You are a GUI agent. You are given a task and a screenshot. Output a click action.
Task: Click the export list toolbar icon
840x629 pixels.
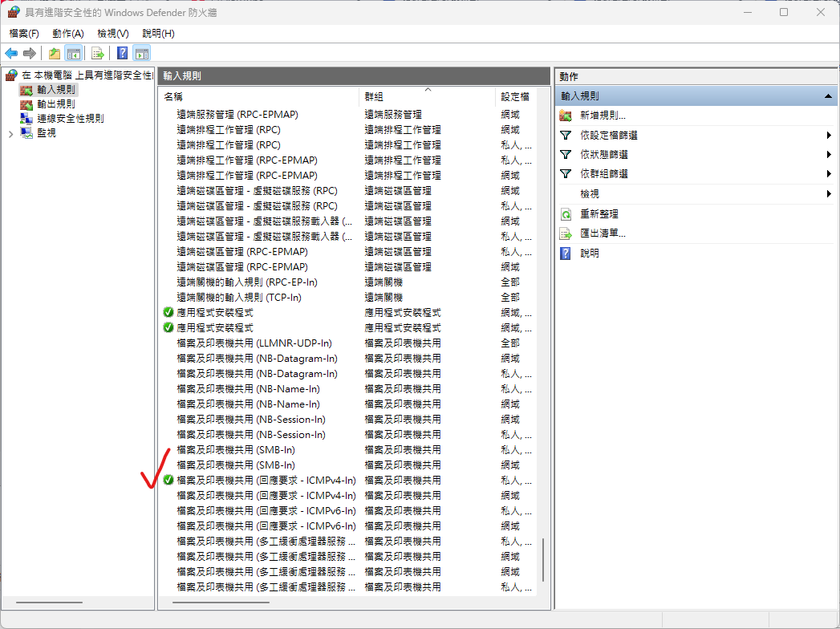(x=98, y=53)
